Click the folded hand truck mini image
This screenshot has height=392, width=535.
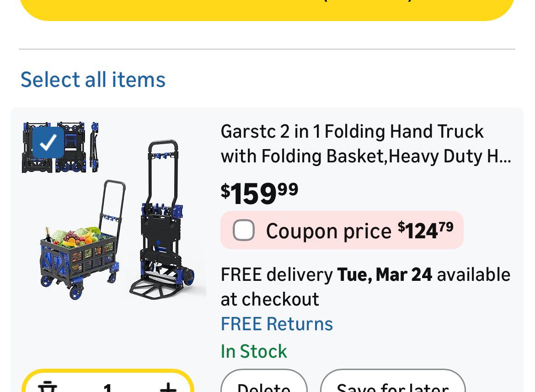tap(94, 147)
